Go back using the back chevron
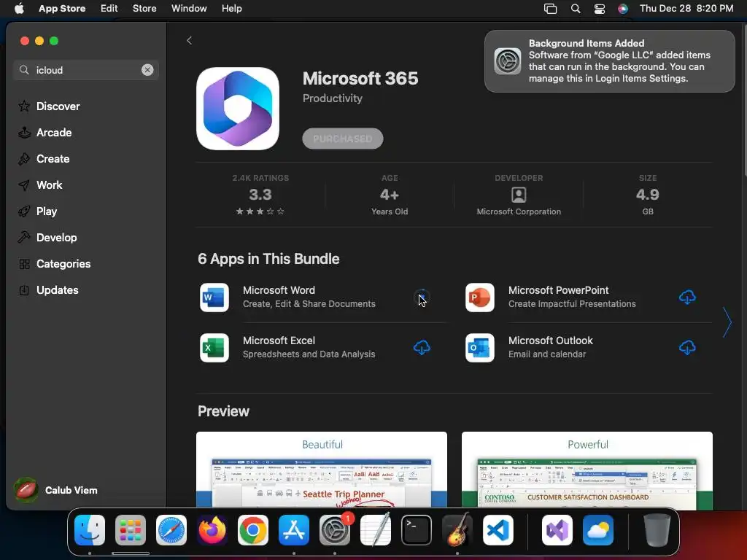747x560 pixels. click(189, 41)
